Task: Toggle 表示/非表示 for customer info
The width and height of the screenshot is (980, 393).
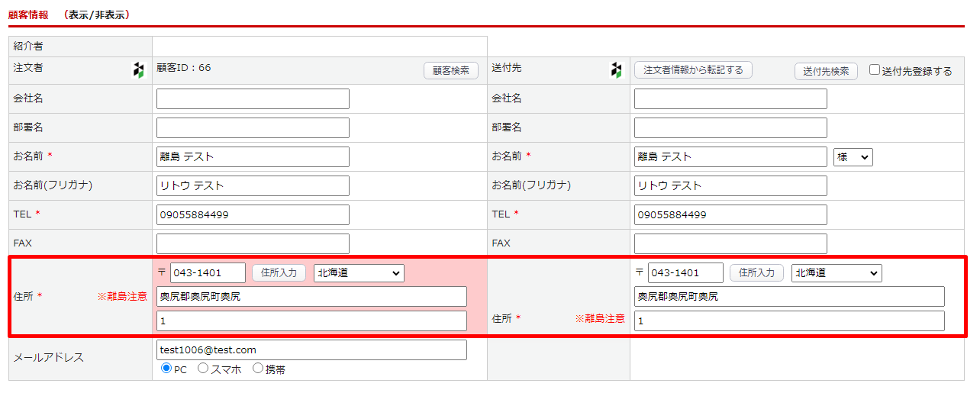Action: (x=97, y=14)
